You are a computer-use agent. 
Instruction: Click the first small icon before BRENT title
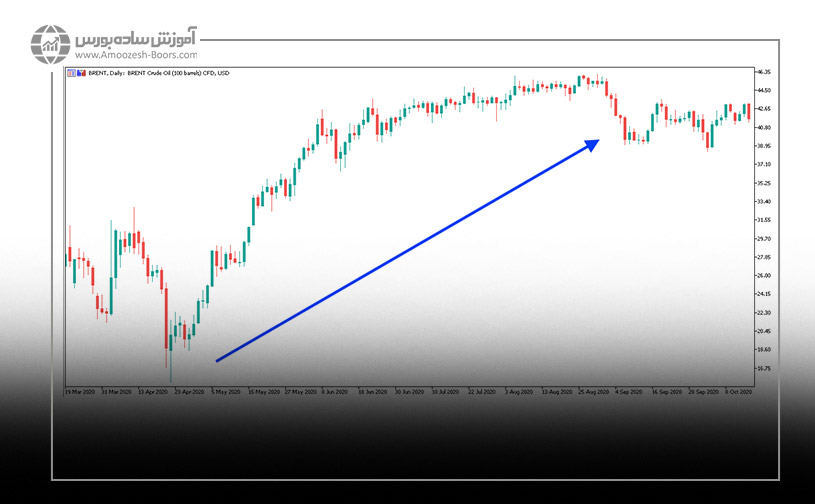(x=69, y=73)
